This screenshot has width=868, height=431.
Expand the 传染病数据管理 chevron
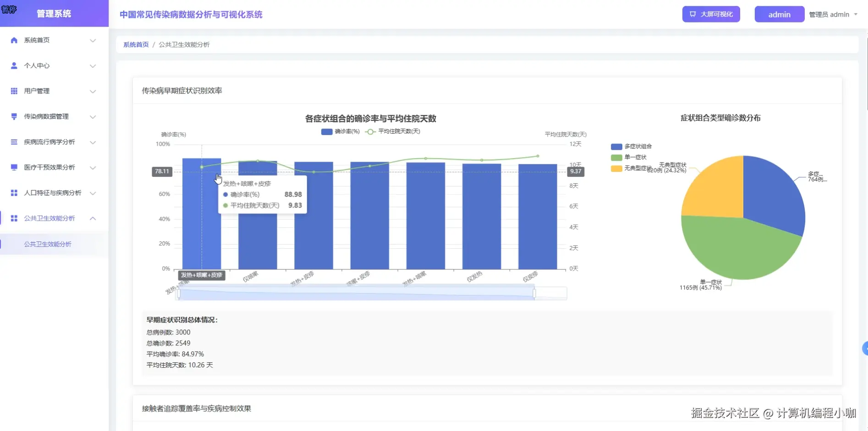(93, 117)
